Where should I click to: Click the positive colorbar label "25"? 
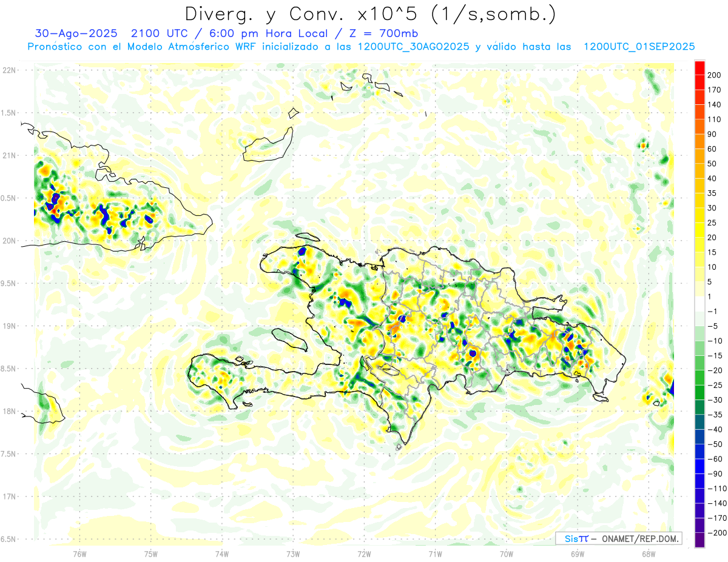click(712, 223)
